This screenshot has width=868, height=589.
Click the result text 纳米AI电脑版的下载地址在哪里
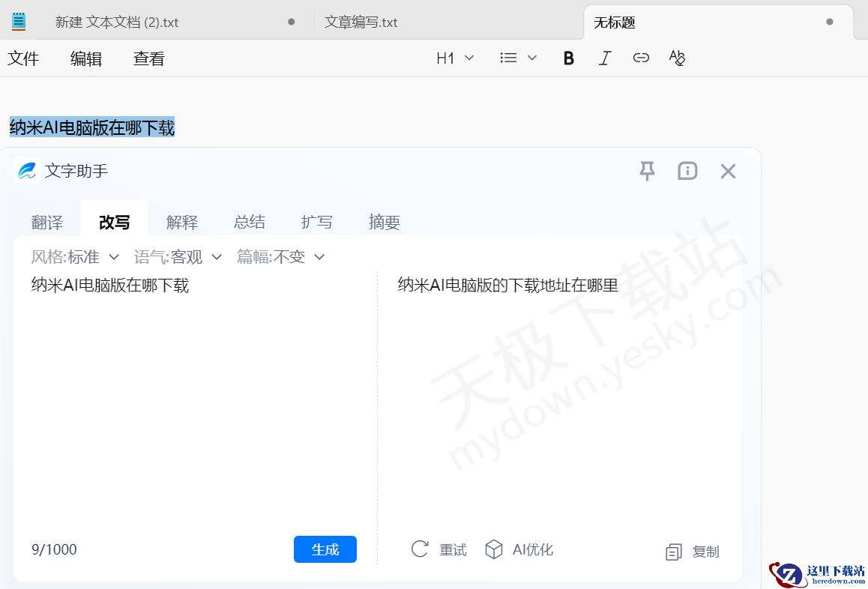point(507,285)
